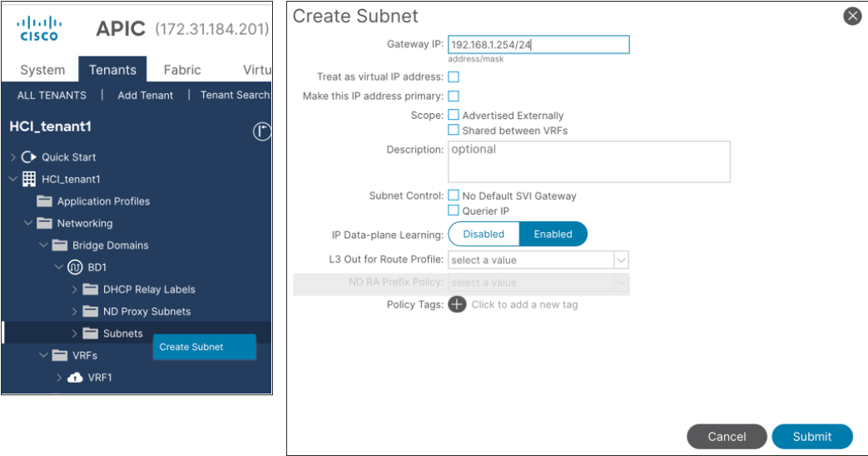Click the Quick Start arrow icon
Screen dimensions: 868x456
point(29,157)
